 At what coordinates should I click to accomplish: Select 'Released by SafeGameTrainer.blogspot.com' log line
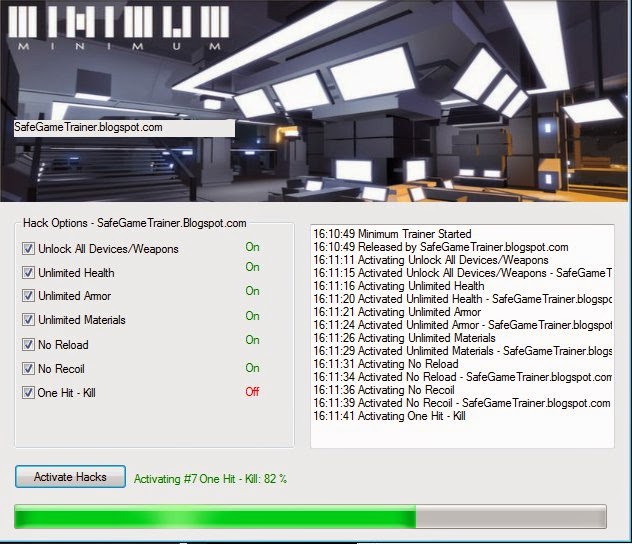[441, 247]
